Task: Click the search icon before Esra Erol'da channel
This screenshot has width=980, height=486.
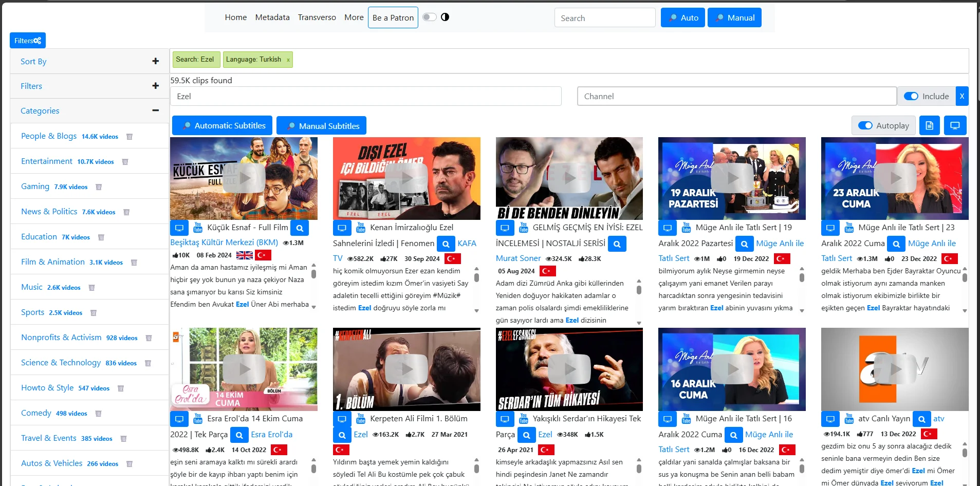Action: 239,435
